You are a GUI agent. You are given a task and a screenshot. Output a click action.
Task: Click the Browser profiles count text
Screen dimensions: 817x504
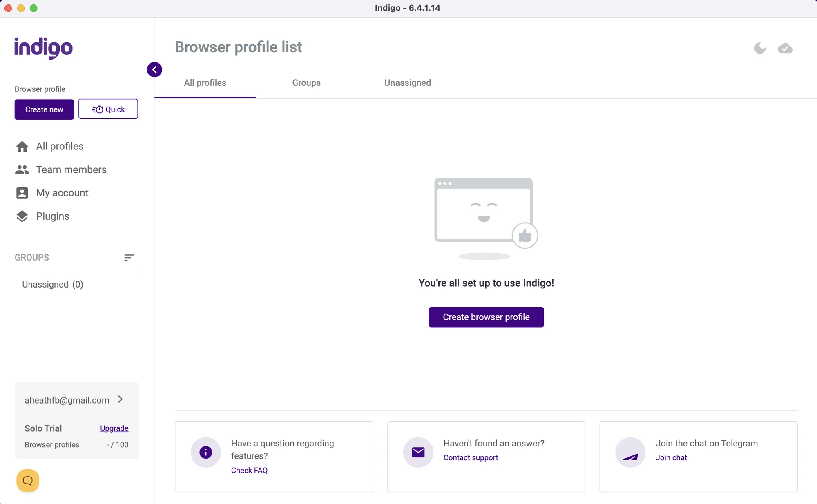coord(117,445)
